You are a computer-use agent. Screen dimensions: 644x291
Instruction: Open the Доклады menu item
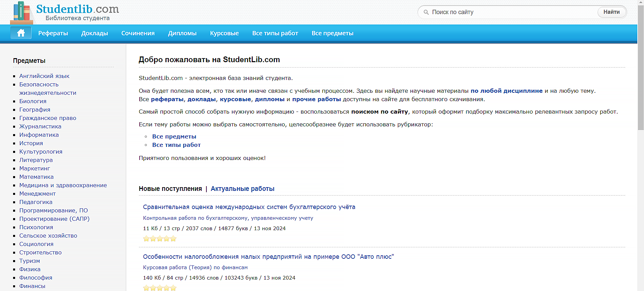[95, 33]
